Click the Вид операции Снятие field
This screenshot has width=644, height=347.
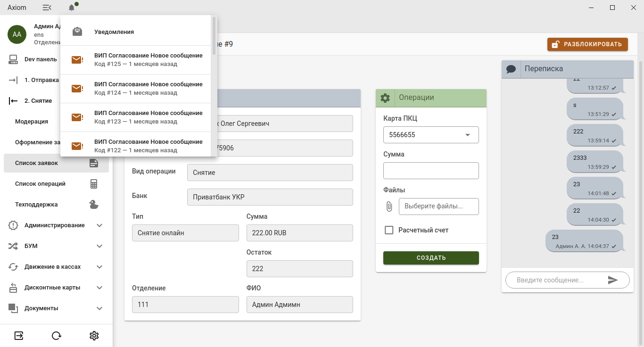270,173
